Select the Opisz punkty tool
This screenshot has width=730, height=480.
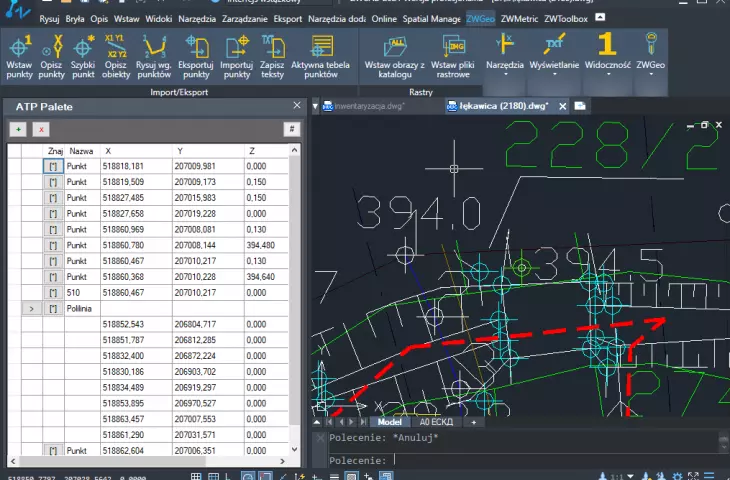51,56
